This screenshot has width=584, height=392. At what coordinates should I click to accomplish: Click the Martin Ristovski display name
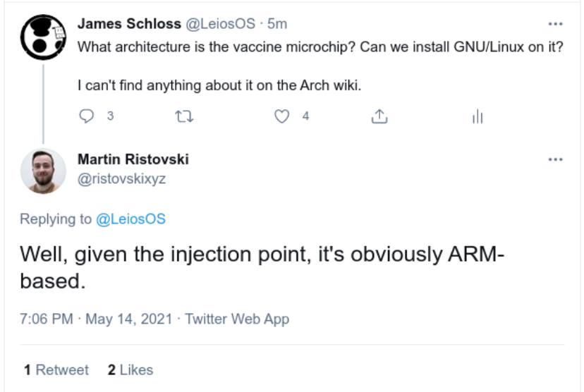pyautogui.click(x=133, y=159)
